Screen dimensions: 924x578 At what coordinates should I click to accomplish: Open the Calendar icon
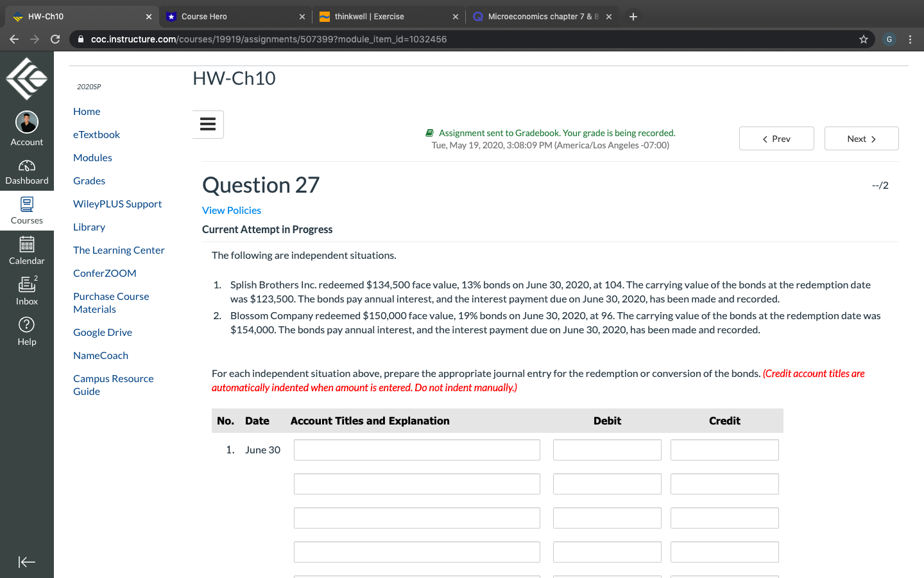(27, 250)
